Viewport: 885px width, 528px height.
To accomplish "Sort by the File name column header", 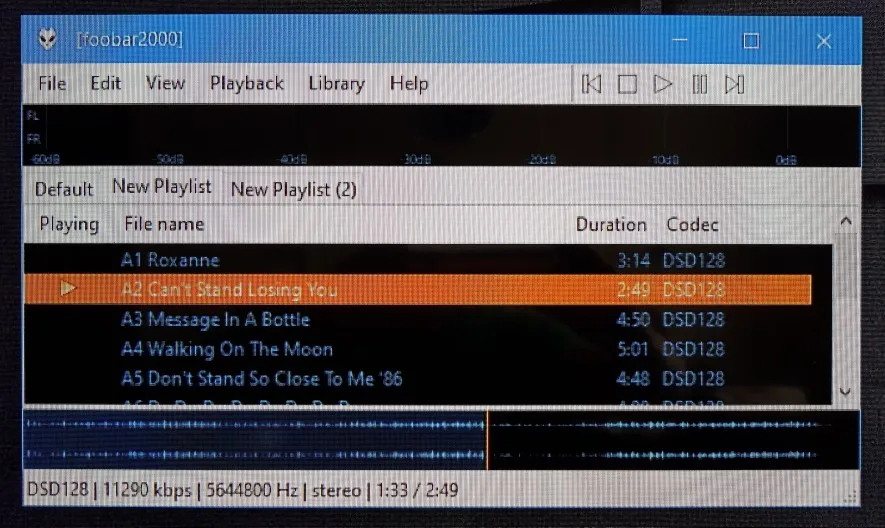I will click(164, 224).
